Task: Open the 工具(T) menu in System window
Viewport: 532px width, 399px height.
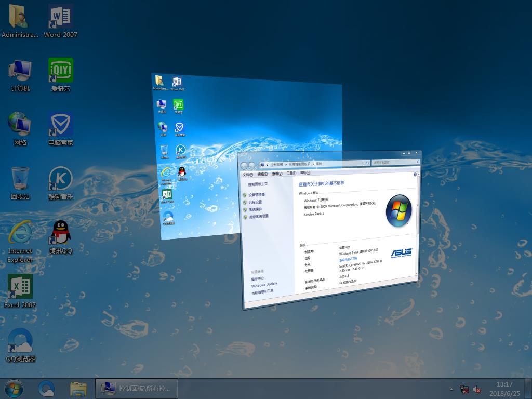Action: (x=291, y=173)
